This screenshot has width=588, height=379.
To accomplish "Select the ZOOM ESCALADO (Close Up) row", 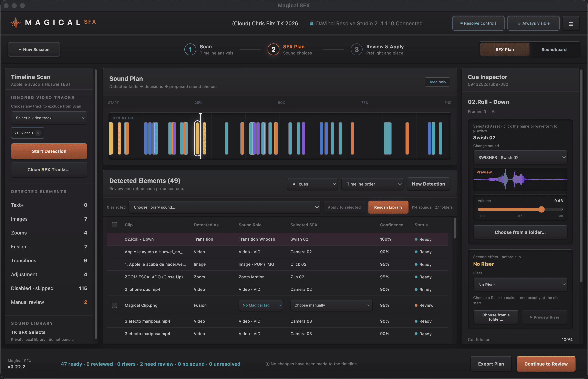I will pos(277,277).
